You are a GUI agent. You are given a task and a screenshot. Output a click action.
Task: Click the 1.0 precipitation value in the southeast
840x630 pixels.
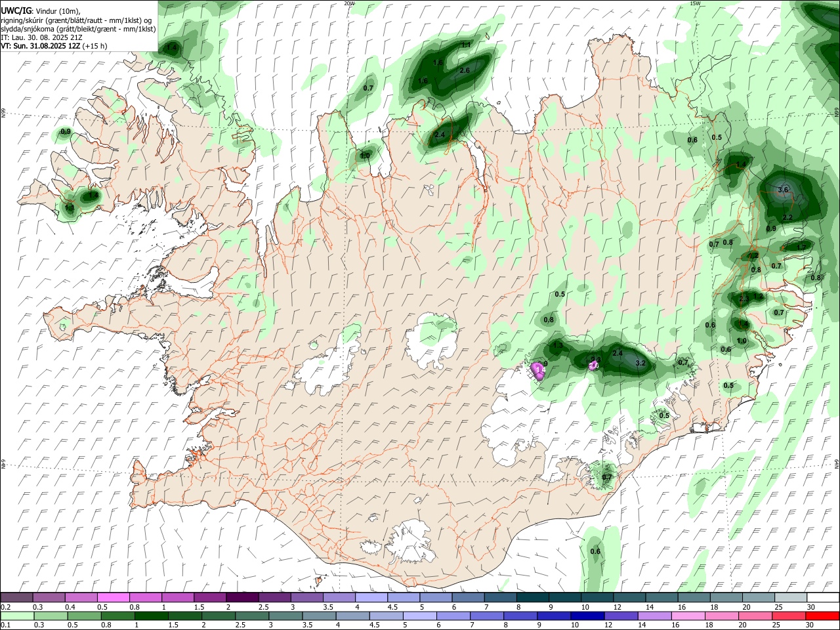[742, 341]
